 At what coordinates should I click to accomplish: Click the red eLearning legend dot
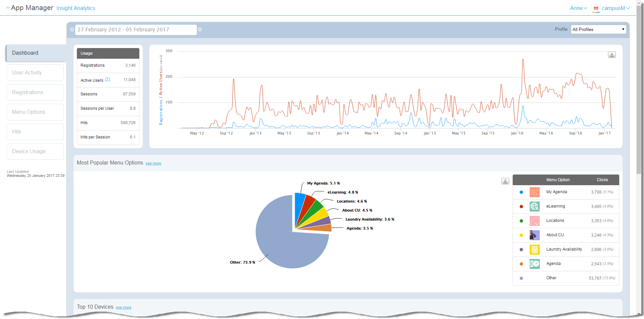coord(521,207)
